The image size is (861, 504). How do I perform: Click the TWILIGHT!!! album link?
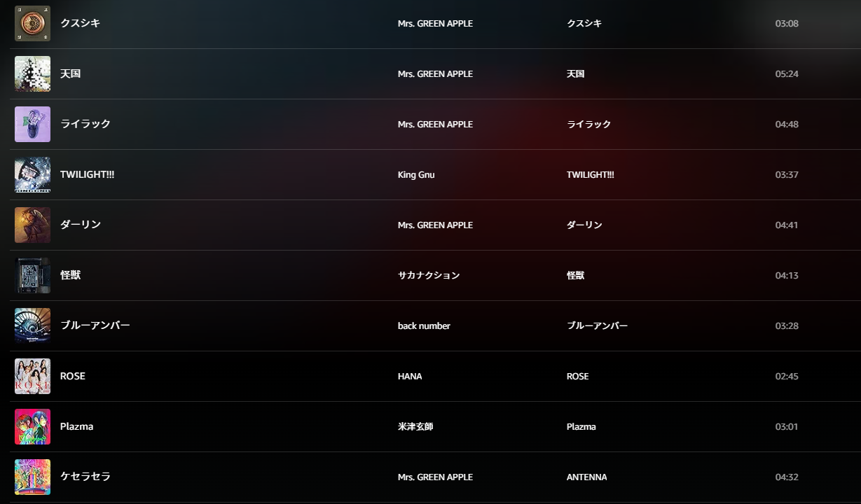pos(590,174)
